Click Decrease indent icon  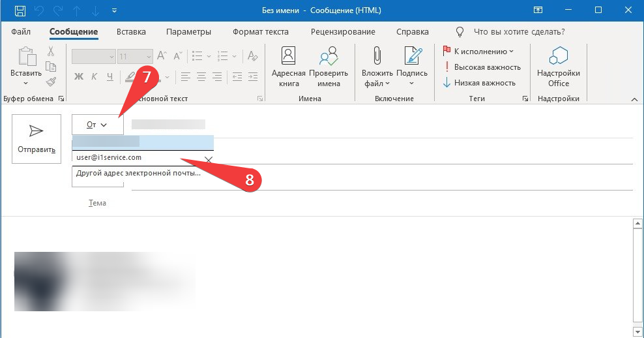237,76
